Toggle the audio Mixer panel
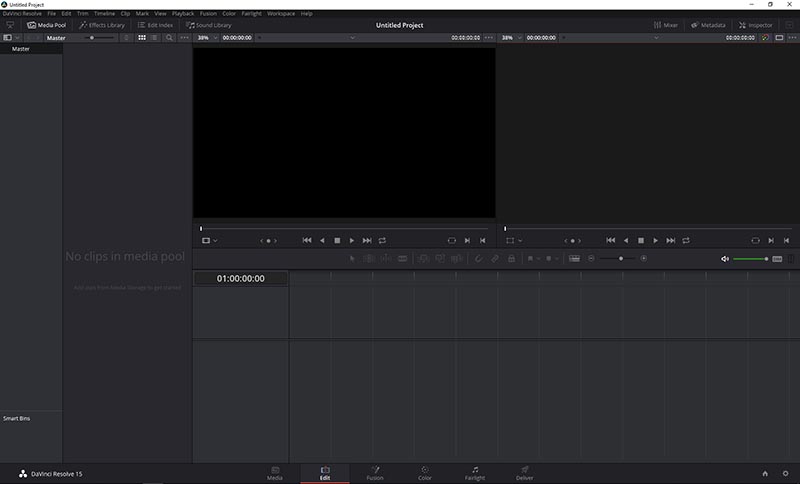Viewport: 800px width, 484px height. [666, 25]
